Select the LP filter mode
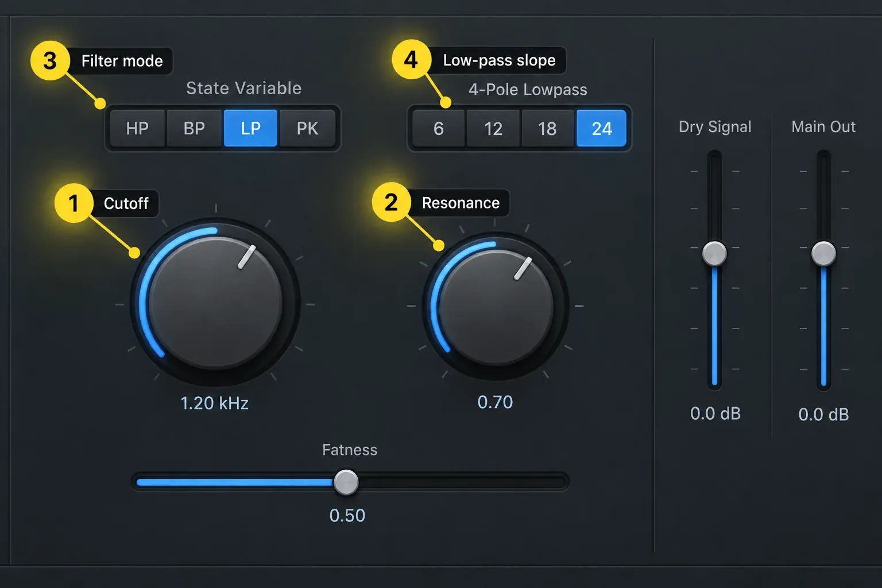This screenshot has height=588, width=882. click(x=250, y=128)
